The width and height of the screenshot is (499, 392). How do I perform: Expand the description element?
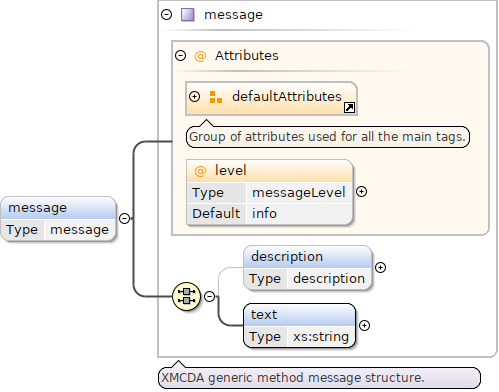pos(380,267)
